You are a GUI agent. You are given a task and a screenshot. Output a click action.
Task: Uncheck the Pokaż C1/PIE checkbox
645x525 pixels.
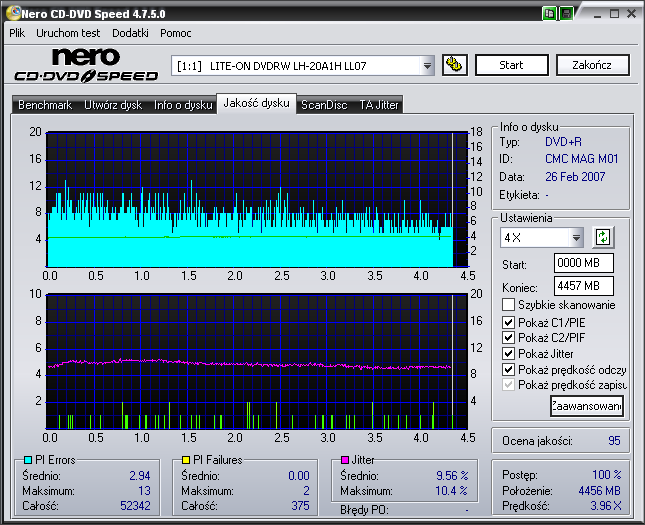(x=509, y=322)
